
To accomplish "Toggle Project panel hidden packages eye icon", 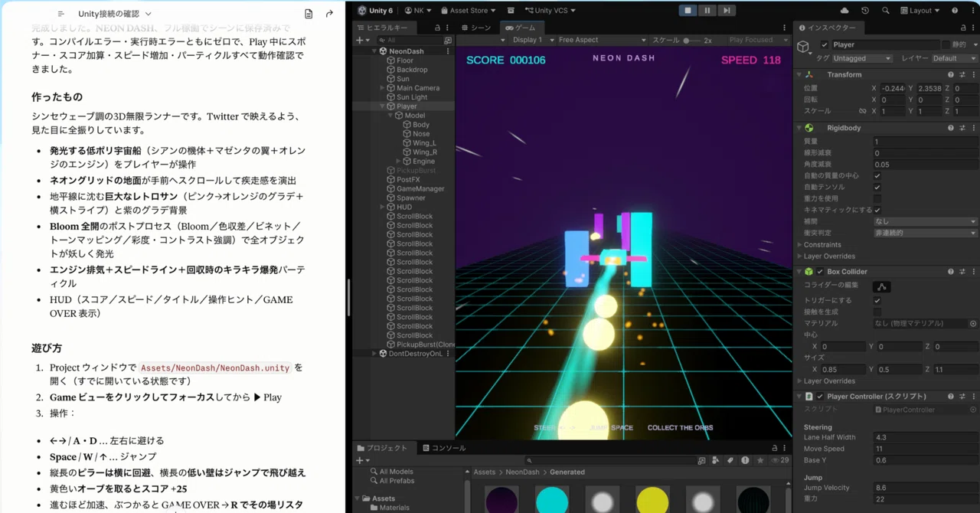I will click(779, 461).
